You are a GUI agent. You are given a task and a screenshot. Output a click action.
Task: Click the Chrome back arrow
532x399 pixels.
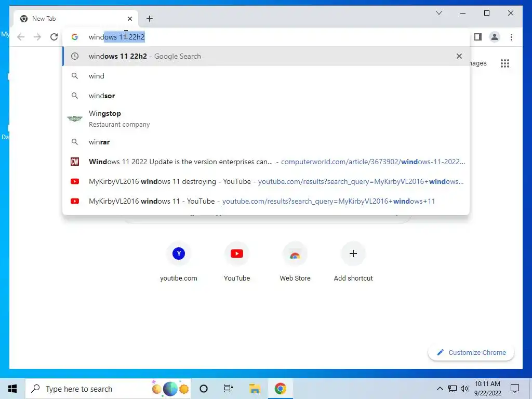pos(21,37)
